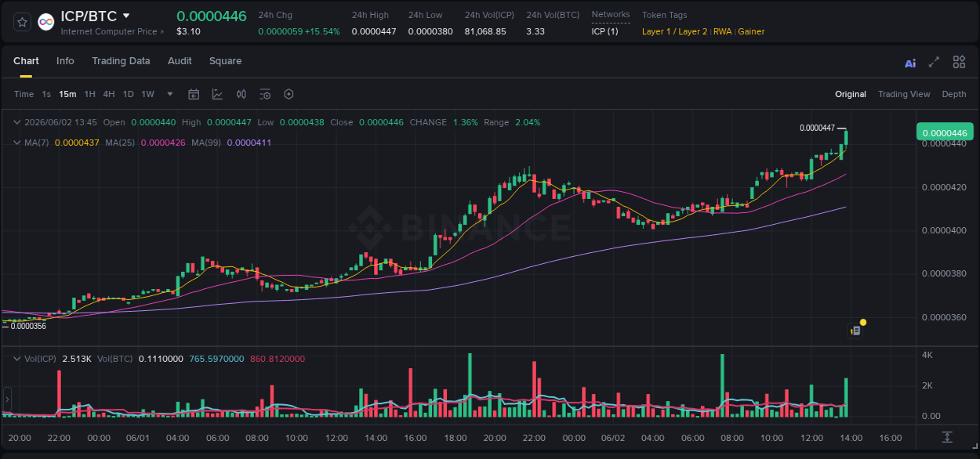
Task: Click the Networks label
Action: [x=611, y=15]
